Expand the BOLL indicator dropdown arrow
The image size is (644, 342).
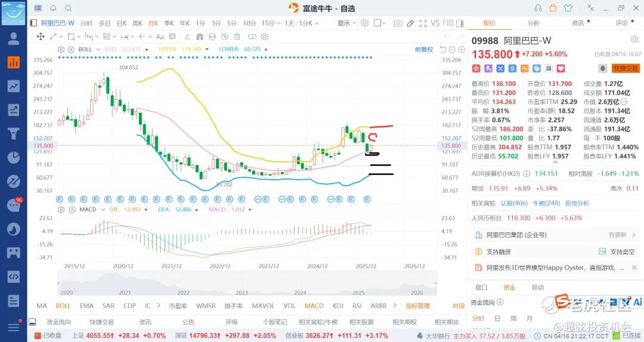pyautogui.click(x=98, y=49)
